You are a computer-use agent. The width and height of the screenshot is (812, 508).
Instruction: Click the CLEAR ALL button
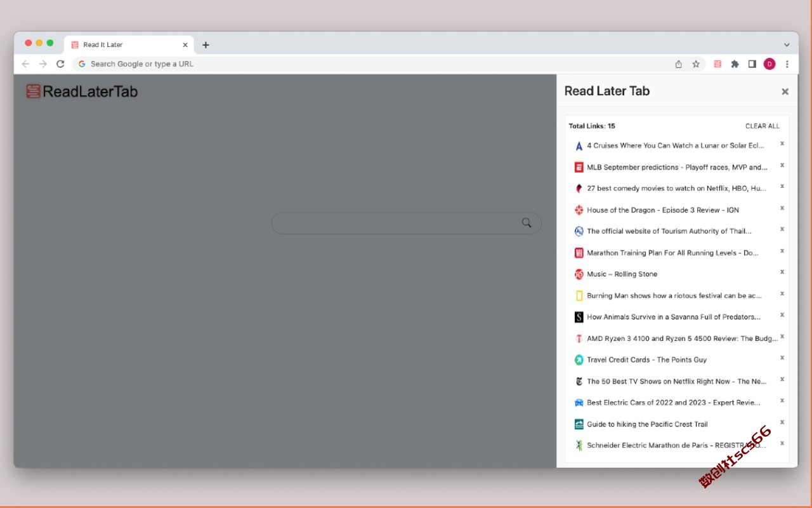click(763, 126)
